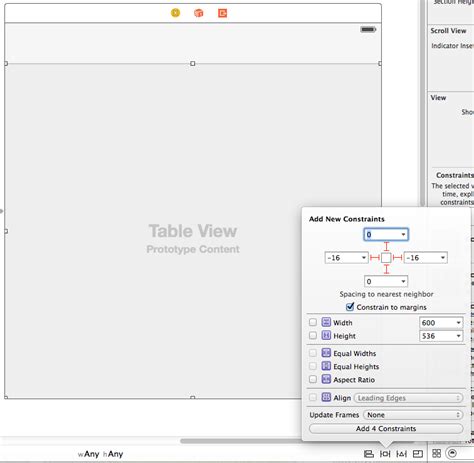Enable the Height constraint checkbox

coord(313,335)
